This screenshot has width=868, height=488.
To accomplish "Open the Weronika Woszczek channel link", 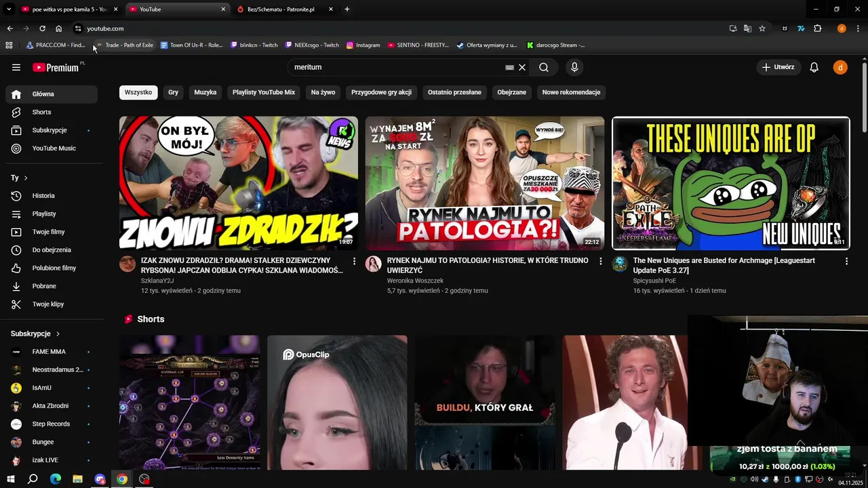I will [415, 281].
